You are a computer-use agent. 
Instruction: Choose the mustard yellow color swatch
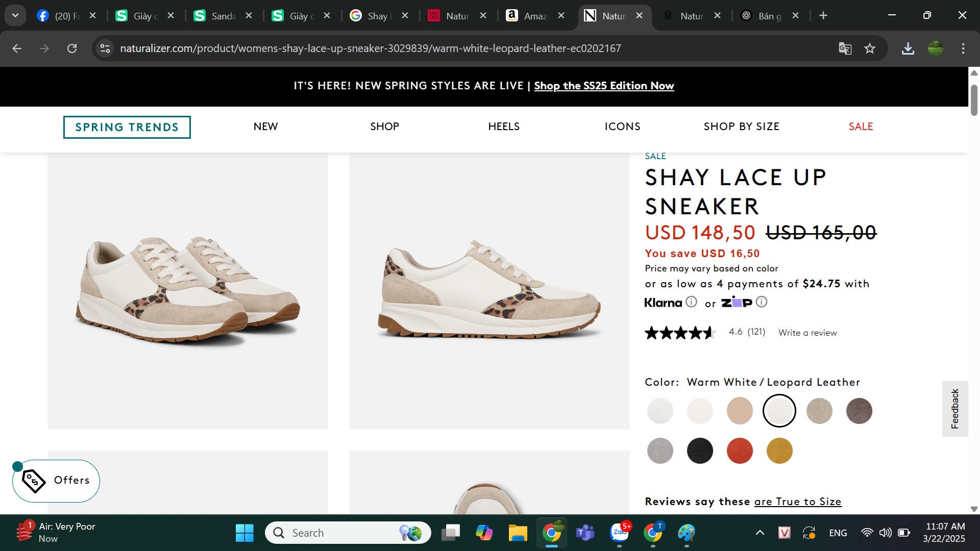(779, 451)
